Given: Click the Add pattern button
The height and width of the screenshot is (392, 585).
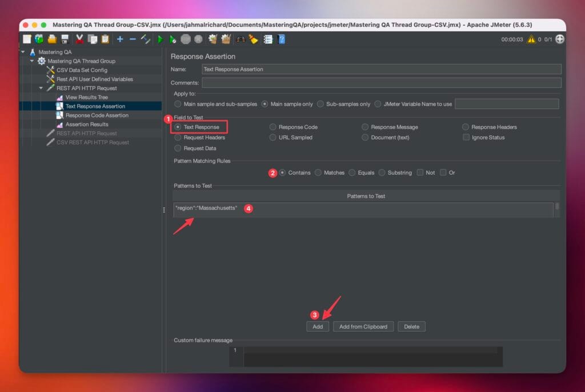Looking at the screenshot, I should (x=318, y=326).
